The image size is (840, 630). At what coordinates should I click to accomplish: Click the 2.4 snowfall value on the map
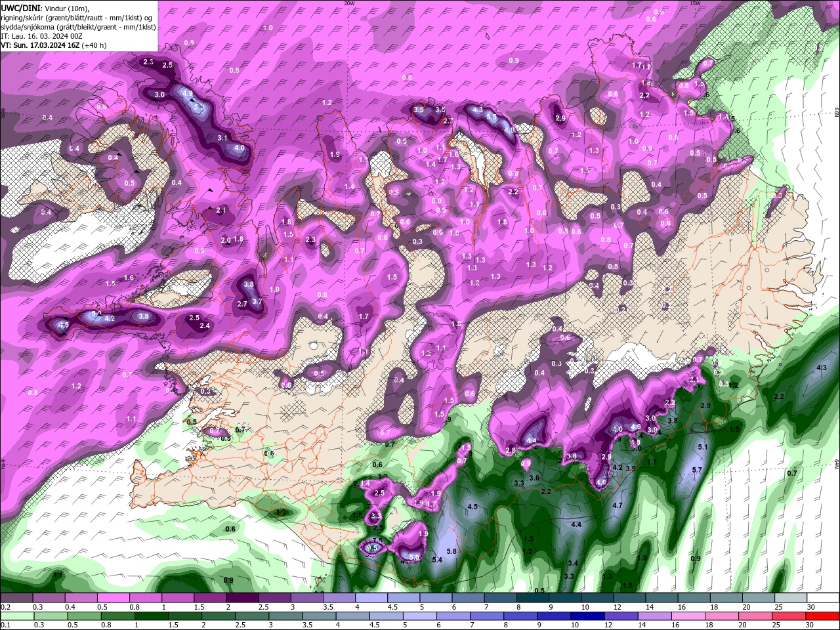point(205,325)
